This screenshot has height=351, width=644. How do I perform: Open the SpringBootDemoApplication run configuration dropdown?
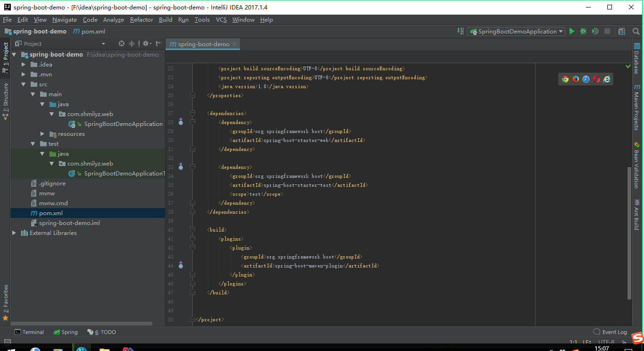pyautogui.click(x=561, y=32)
